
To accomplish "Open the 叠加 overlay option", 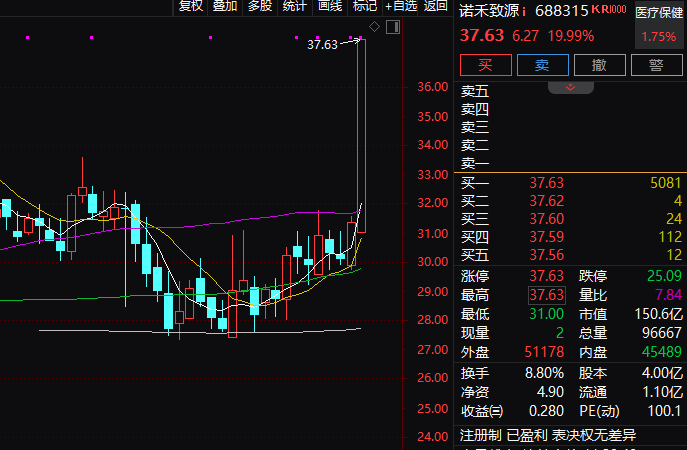I will (225, 6).
